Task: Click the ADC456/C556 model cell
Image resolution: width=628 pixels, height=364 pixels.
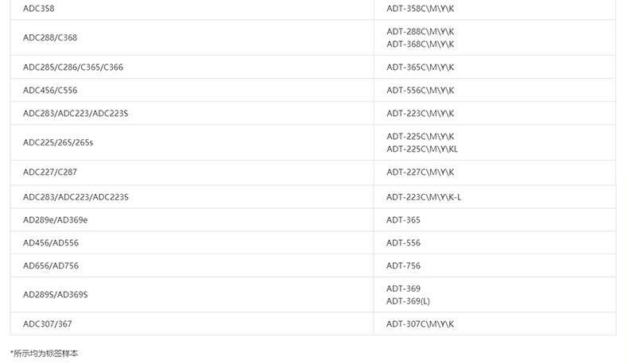Action: (x=50, y=91)
